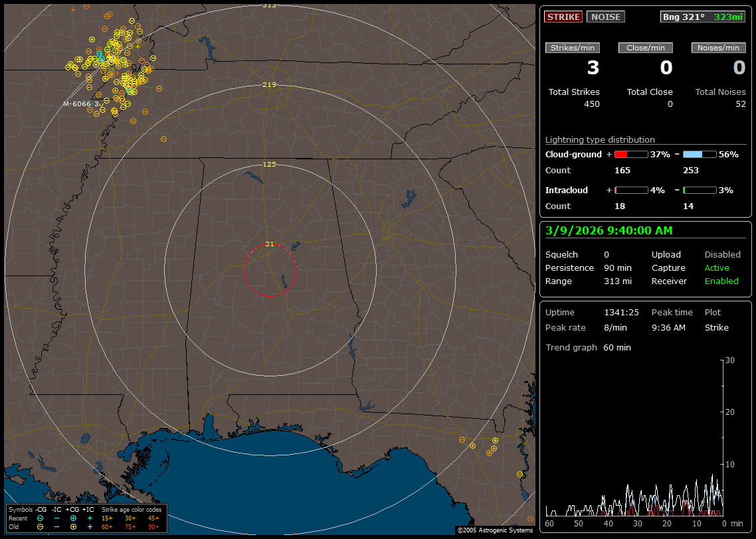Viewport: 756px width, 539px height.
Task: Click the 90+ strike age color code
Action: (153, 526)
